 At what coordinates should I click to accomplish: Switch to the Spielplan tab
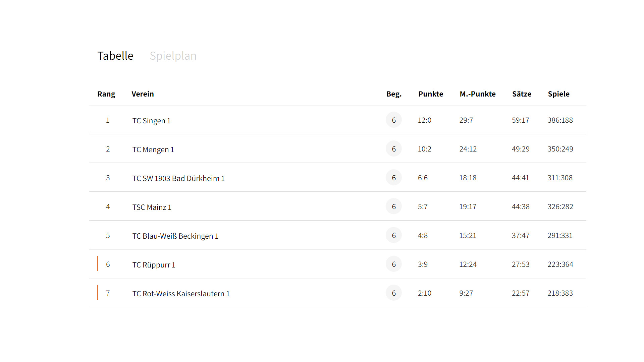pyautogui.click(x=173, y=56)
